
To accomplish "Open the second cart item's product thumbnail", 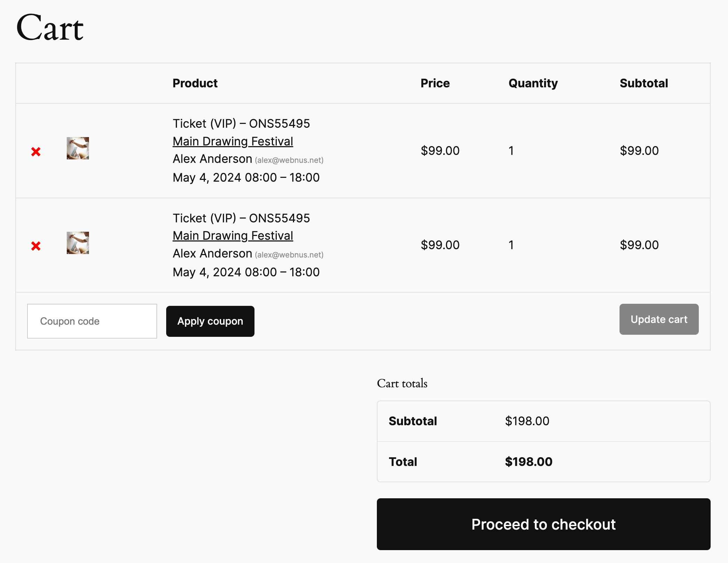I will pos(78,243).
